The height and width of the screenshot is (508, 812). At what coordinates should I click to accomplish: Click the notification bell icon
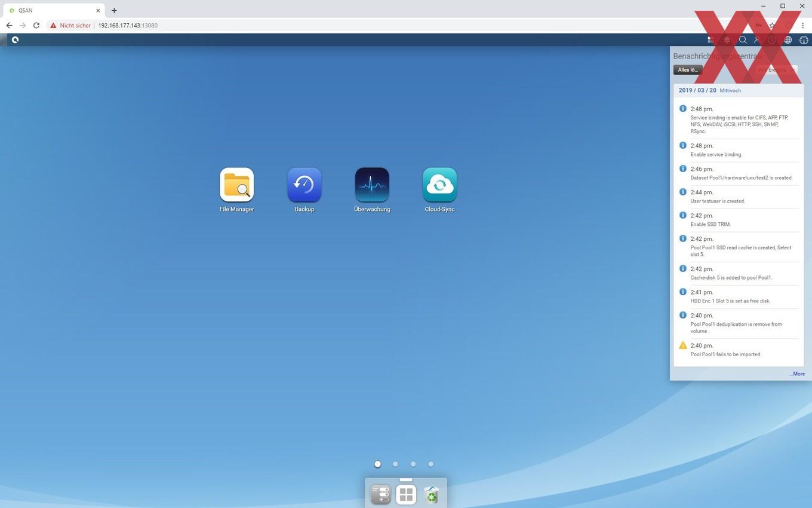point(727,40)
